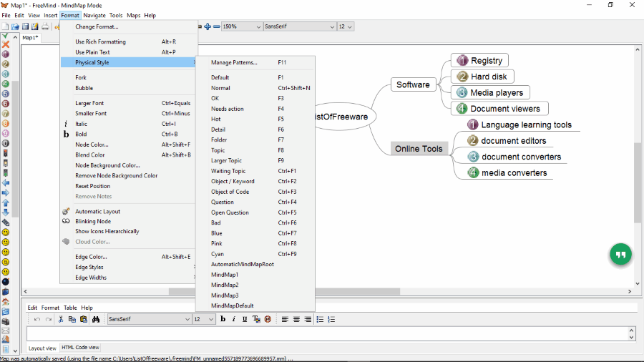Click the binoculars find icon
644x362 pixels.
(x=96, y=319)
